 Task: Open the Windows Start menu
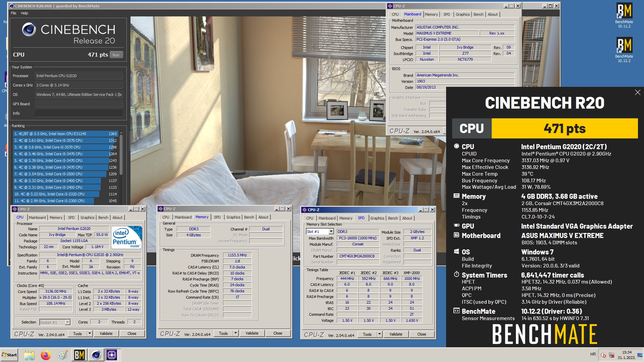tap(9, 355)
